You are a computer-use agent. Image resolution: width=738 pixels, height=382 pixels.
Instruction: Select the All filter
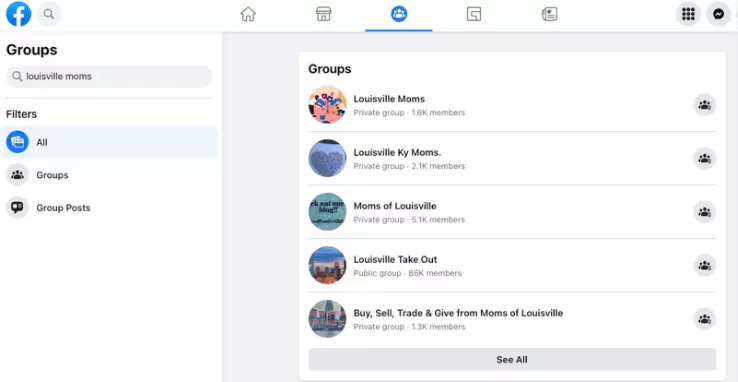click(109, 142)
